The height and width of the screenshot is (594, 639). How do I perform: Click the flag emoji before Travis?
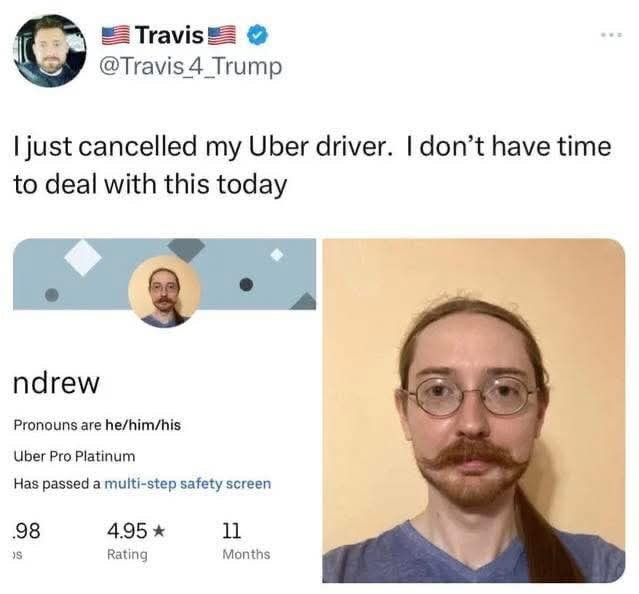pyautogui.click(x=116, y=35)
